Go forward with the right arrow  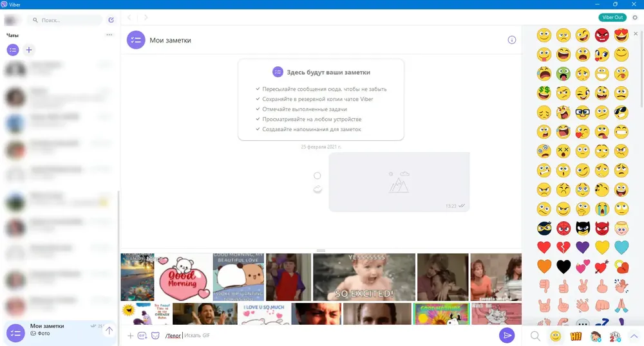[x=146, y=17]
